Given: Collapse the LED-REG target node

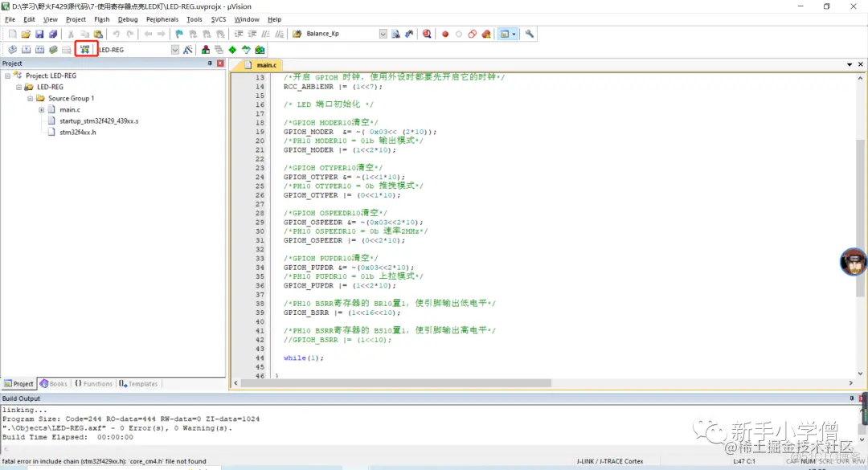Looking at the screenshot, I should point(18,87).
